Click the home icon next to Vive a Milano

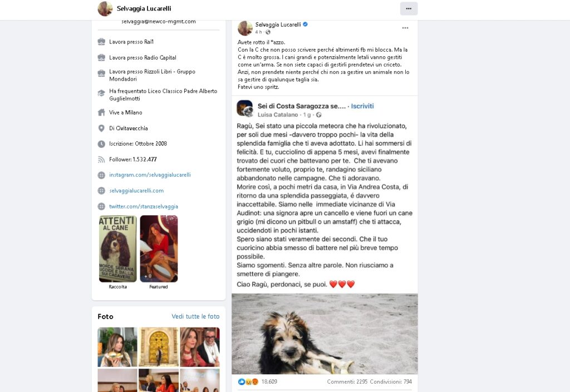coord(101,112)
